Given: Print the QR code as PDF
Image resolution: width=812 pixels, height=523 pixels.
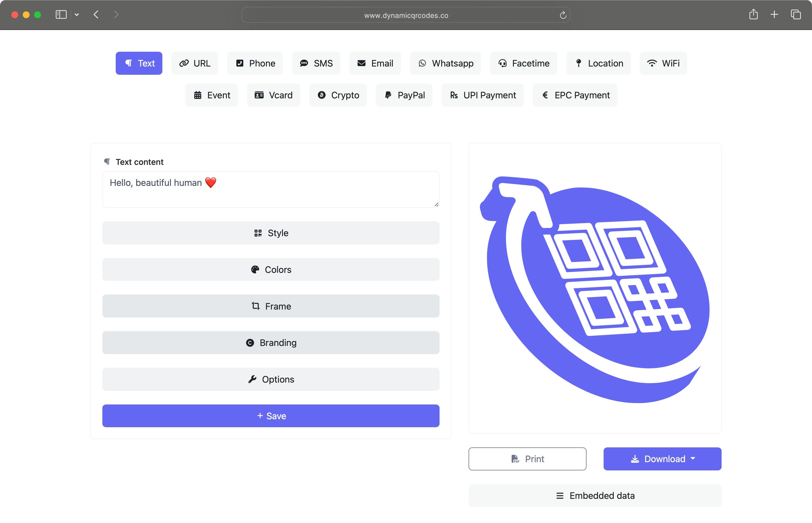Looking at the screenshot, I should (x=527, y=459).
